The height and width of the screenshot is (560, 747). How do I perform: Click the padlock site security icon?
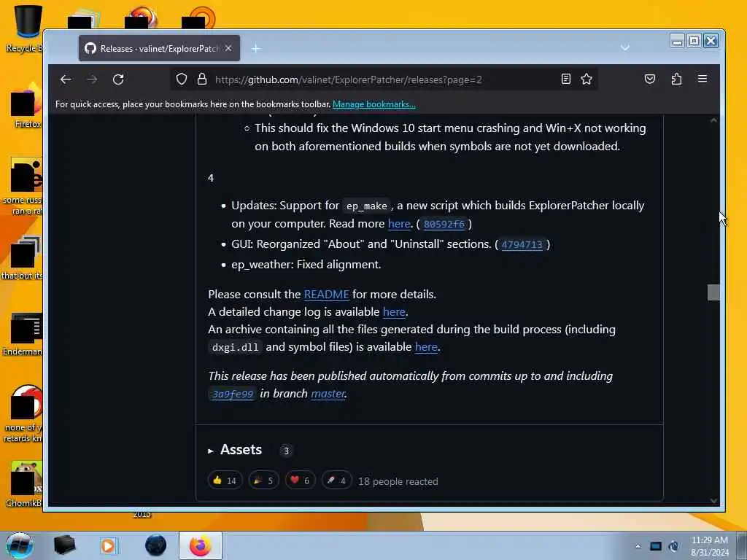coord(202,79)
